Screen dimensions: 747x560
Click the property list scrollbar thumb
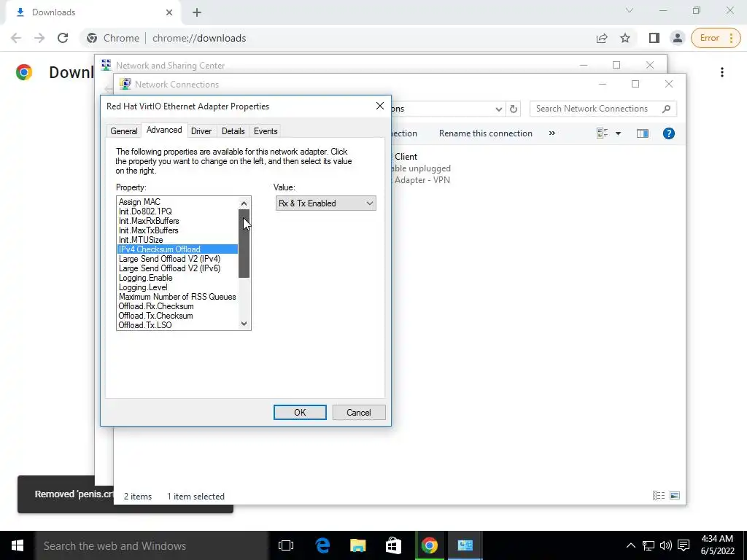tap(244, 244)
